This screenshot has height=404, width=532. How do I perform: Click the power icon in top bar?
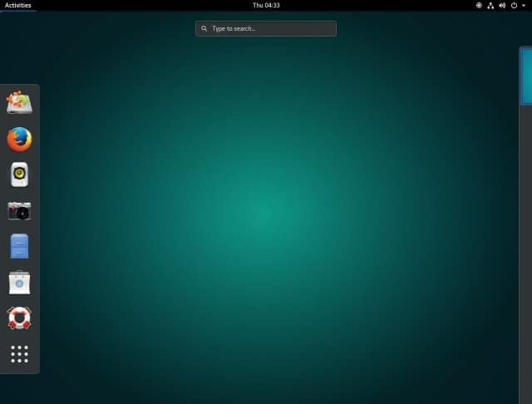pyautogui.click(x=514, y=6)
